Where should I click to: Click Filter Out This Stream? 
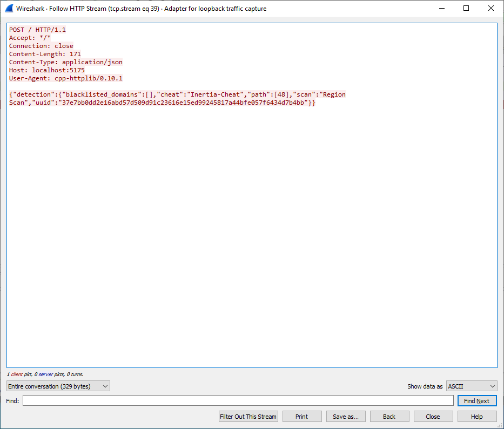(x=248, y=417)
